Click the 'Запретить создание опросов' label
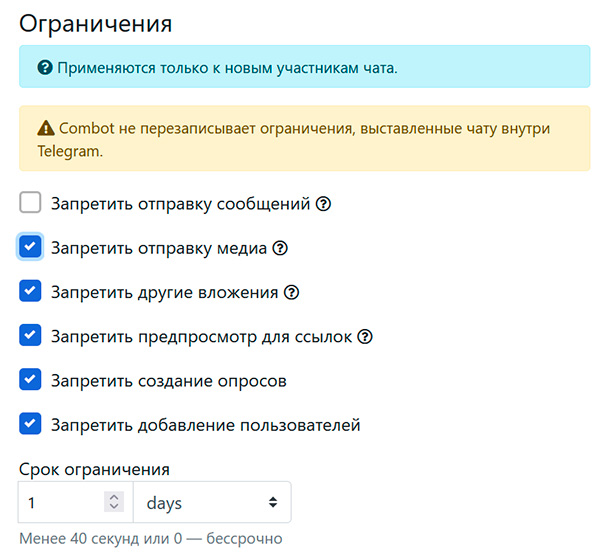 (x=168, y=381)
